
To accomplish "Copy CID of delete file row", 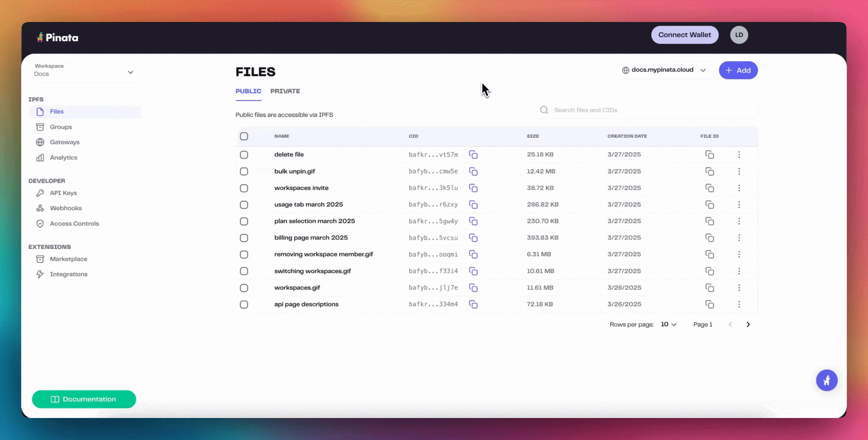I will (473, 155).
